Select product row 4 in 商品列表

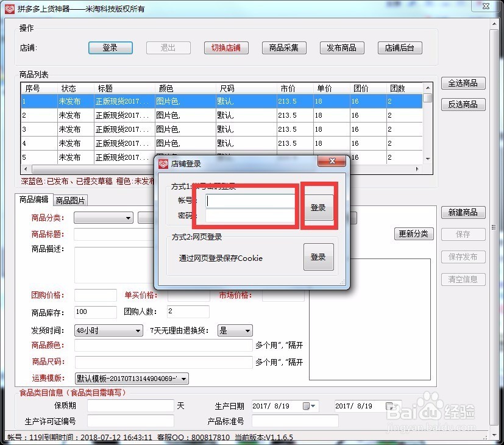221,143
